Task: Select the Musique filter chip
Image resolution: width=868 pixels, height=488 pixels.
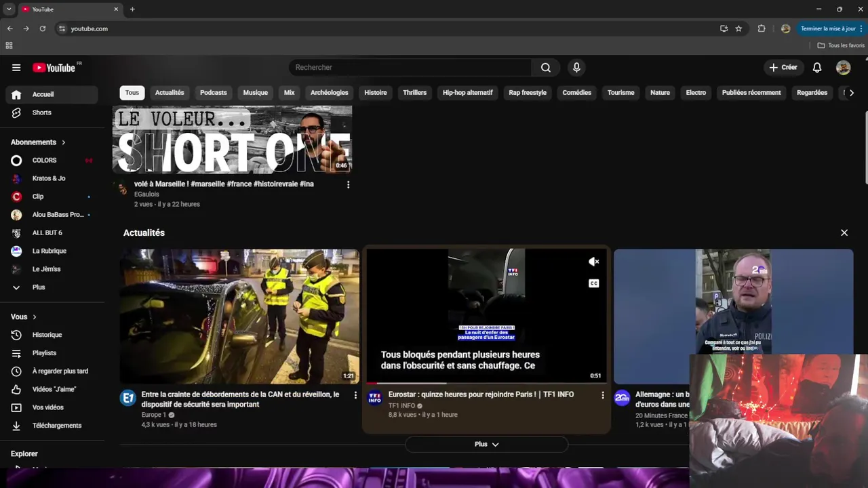Action: [256, 93]
